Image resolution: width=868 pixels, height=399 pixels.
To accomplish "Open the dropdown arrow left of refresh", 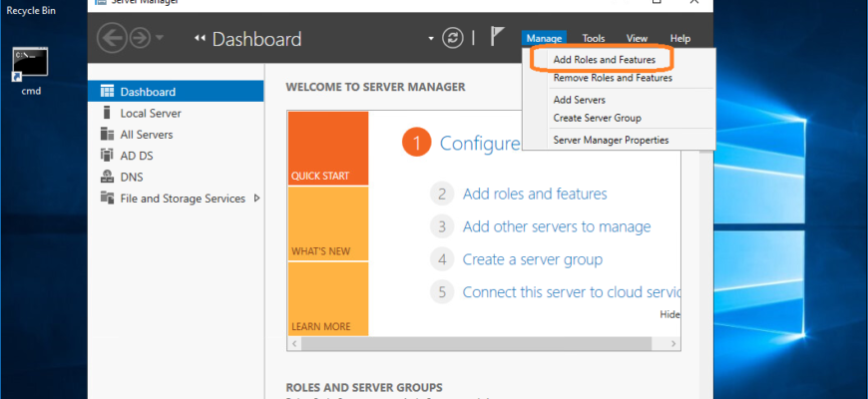I will click(x=431, y=39).
